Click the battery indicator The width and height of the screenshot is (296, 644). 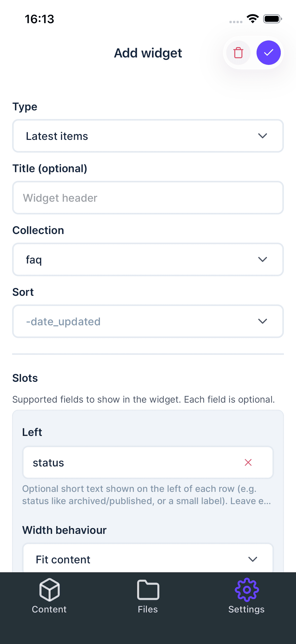point(272,18)
